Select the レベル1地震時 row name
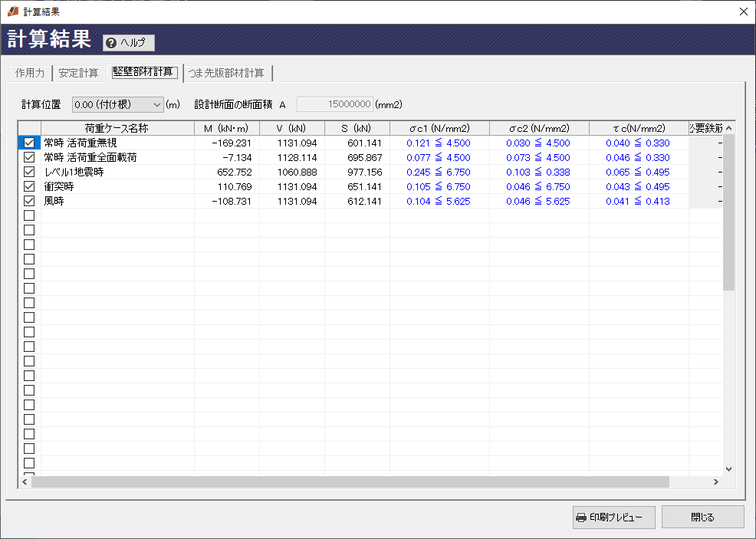This screenshot has width=756, height=539. pyautogui.click(x=74, y=172)
